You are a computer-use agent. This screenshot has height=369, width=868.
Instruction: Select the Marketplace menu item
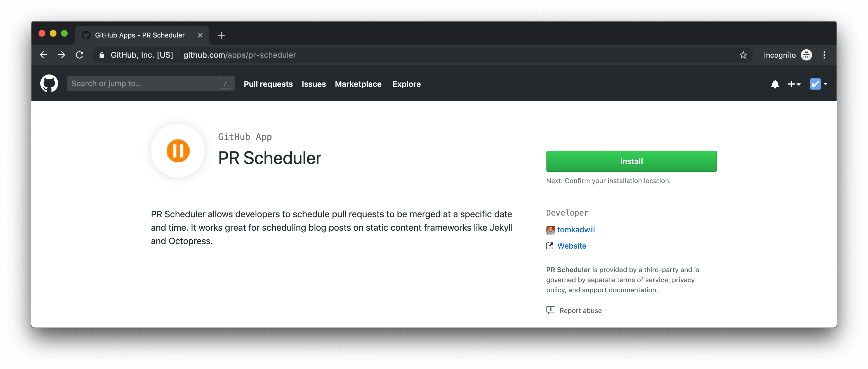(358, 84)
